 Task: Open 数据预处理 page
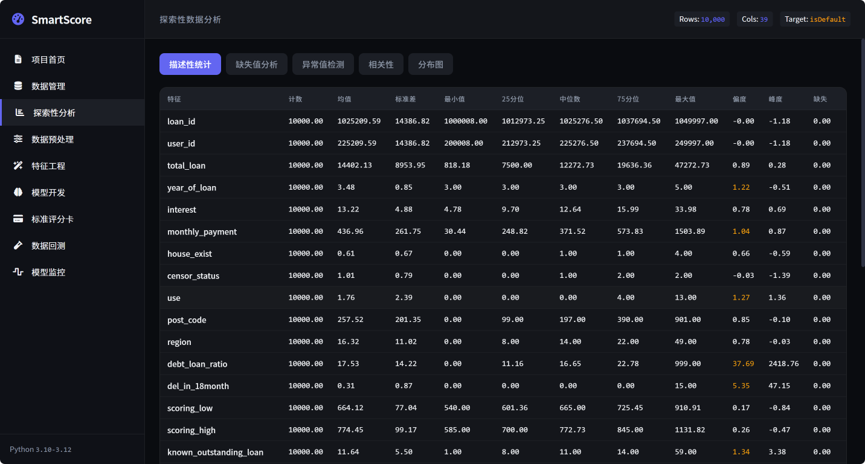click(72, 139)
